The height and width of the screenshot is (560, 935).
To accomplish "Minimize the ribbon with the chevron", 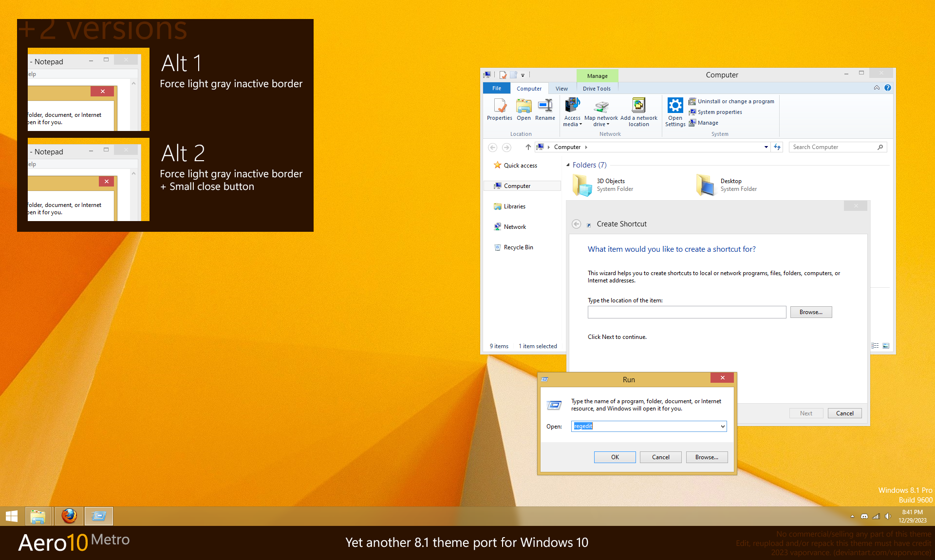I will 877,88.
